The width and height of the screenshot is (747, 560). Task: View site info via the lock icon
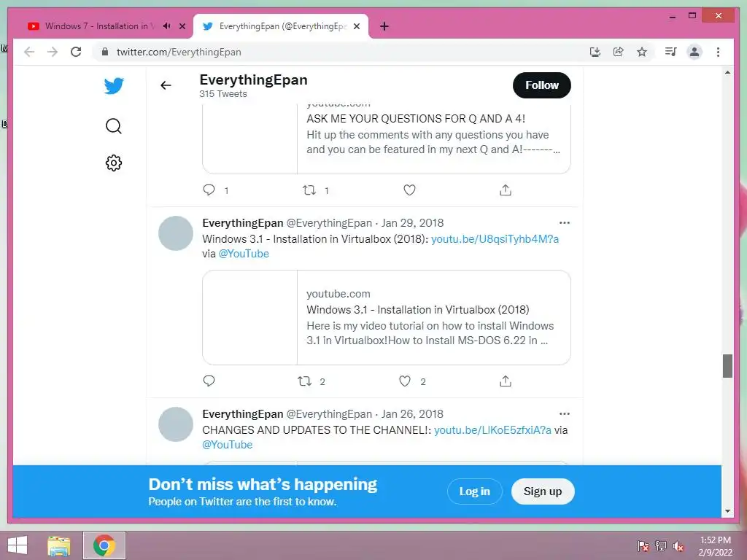105,52
